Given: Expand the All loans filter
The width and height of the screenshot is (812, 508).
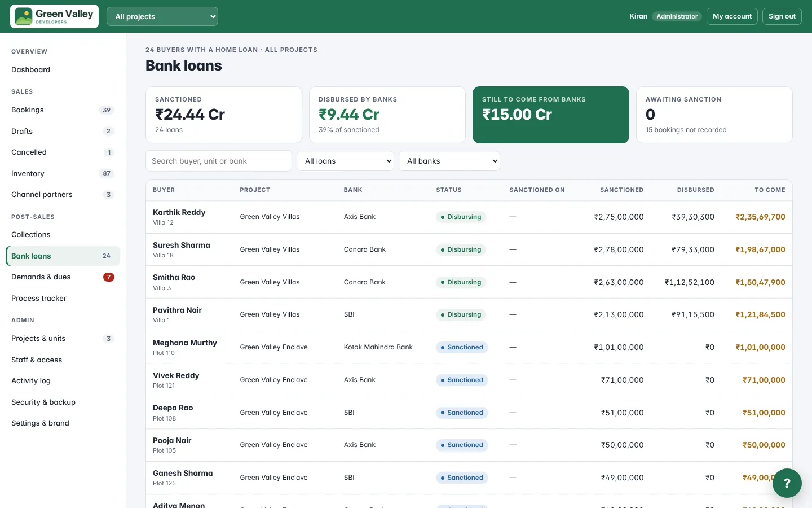Looking at the screenshot, I should coord(345,161).
